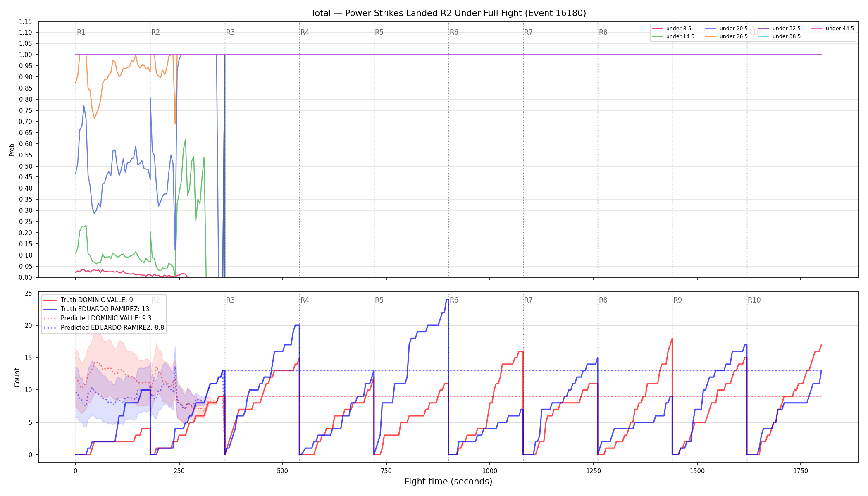Image resolution: width=868 pixels, height=496 pixels.
Task: Select the 'under 8.5' legend entry
Action: click(x=672, y=29)
